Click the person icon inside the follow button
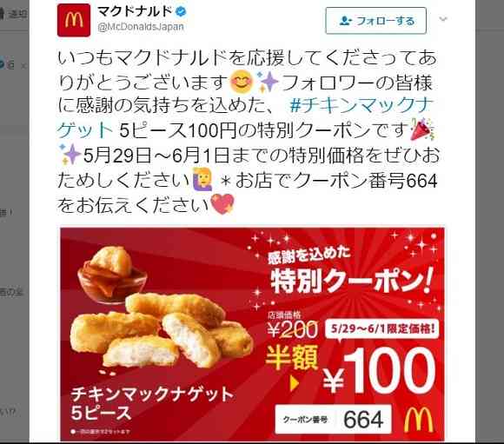504x444 pixels. click(x=345, y=21)
